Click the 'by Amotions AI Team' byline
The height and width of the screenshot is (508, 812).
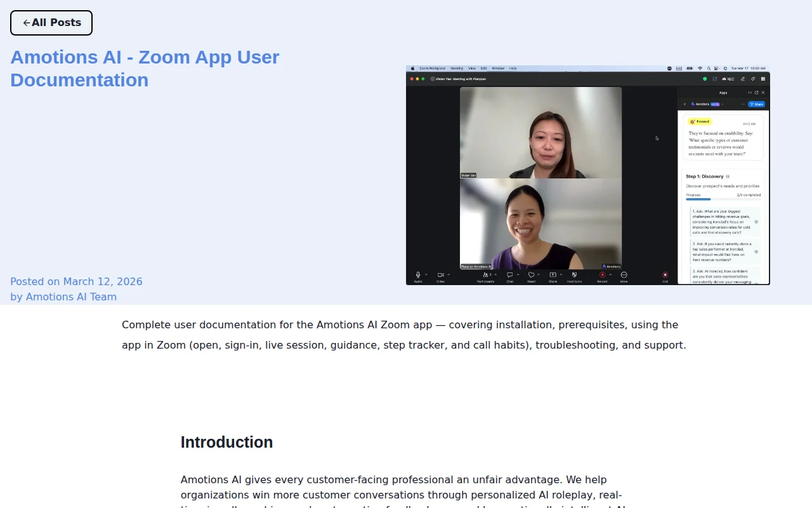click(63, 297)
